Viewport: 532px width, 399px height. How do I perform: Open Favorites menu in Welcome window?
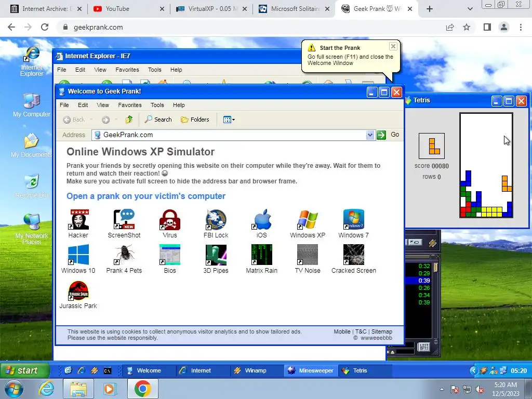(130, 105)
